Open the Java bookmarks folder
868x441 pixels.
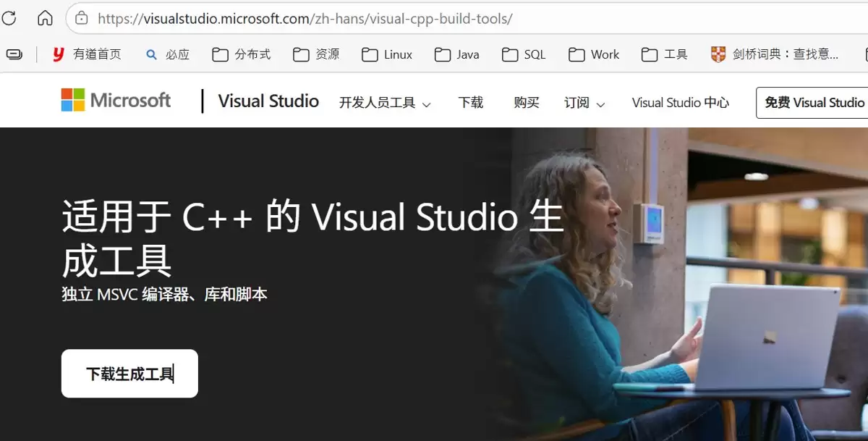pyautogui.click(x=456, y=54)
